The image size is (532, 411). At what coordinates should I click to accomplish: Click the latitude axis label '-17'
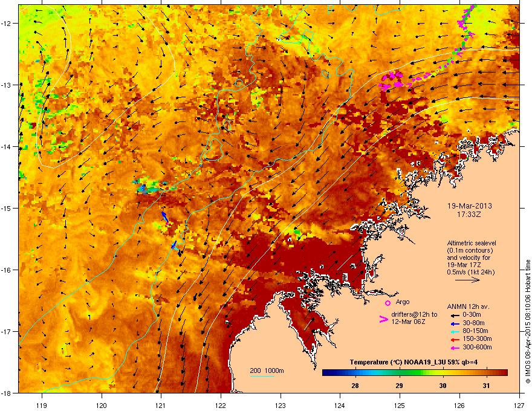(x=7, y=332)
